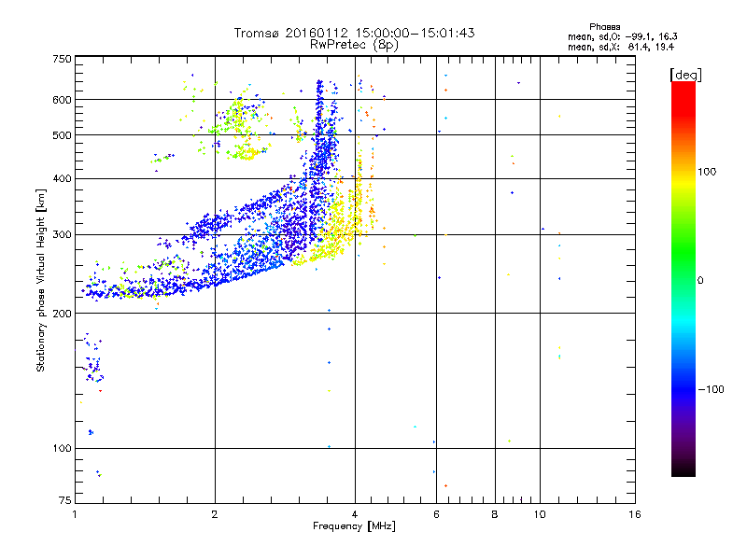Click the y-axis label 'Stationary phase Virtual Height [km]'
747x560 pixels.
(x=41, y=280)
